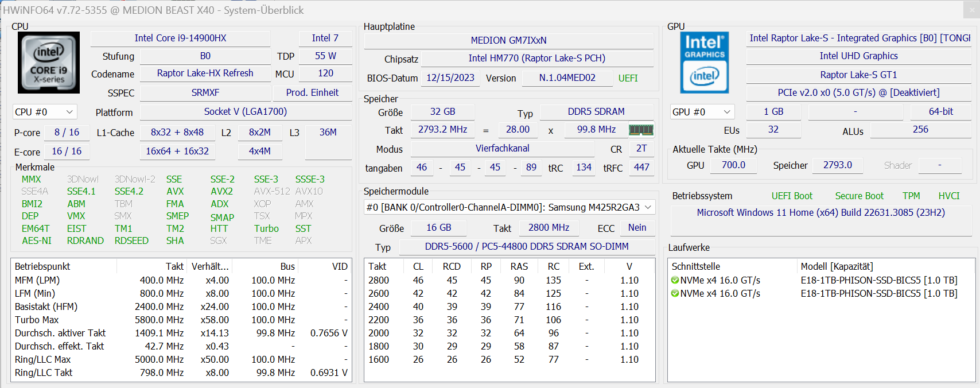Click the SSE4.2 feature flag
The width and height of the screenshot is (980, 388).
pyautogui.click(x=129, y=191)
